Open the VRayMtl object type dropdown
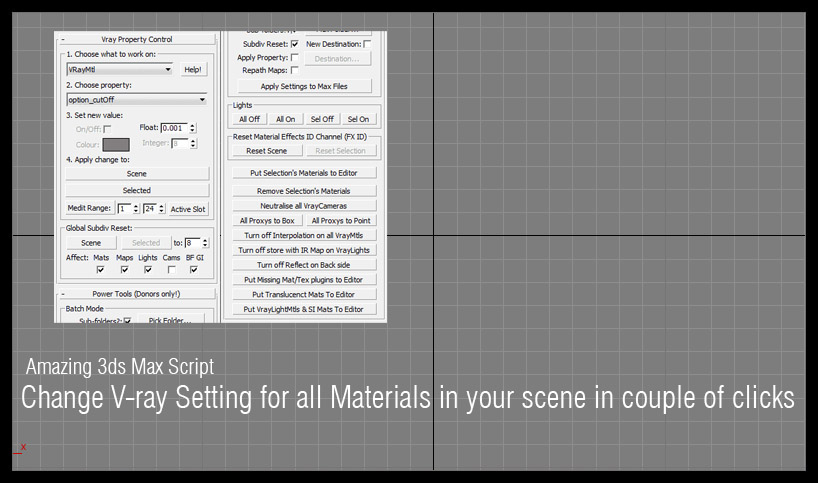This screenshot has height=483, width=818. point(119,69)
